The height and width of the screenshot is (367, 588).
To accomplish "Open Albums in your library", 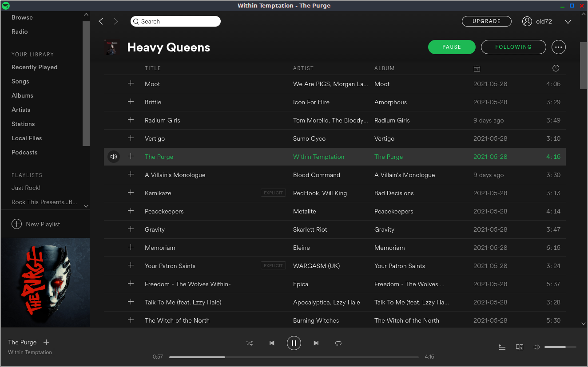I will [22, 96].
